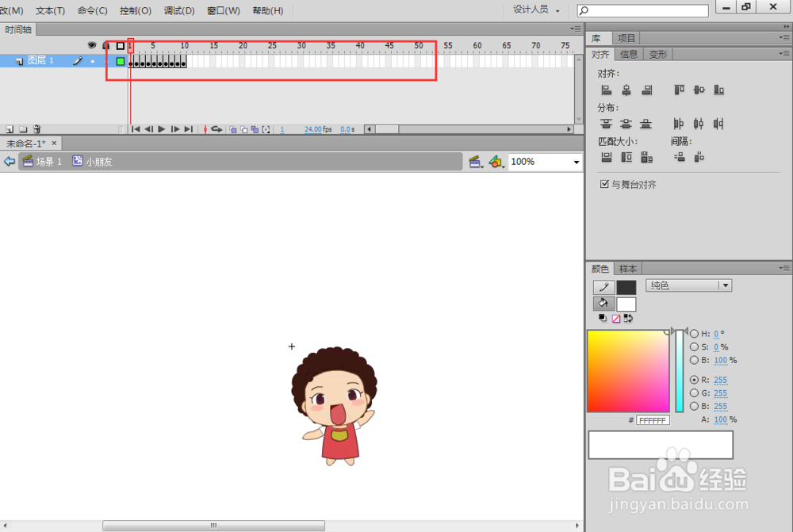Delete the selected layer with trash icon
Viewport: 793px width, 532px height.
(37, 129)
